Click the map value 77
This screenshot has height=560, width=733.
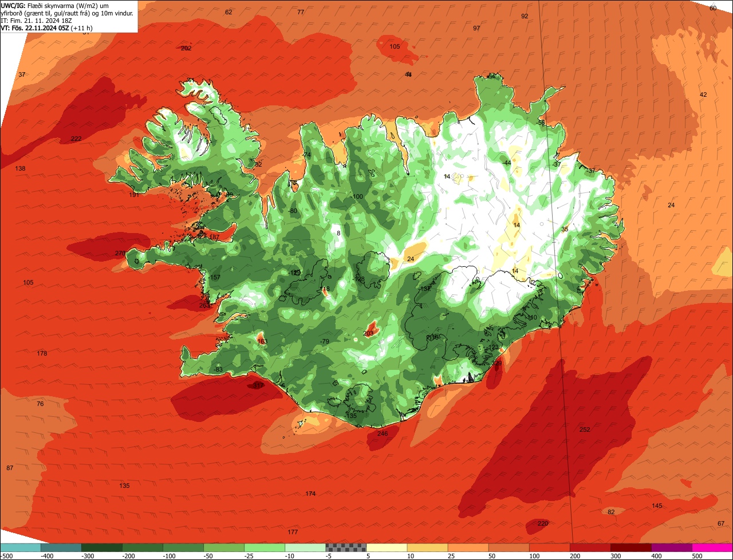301,12
